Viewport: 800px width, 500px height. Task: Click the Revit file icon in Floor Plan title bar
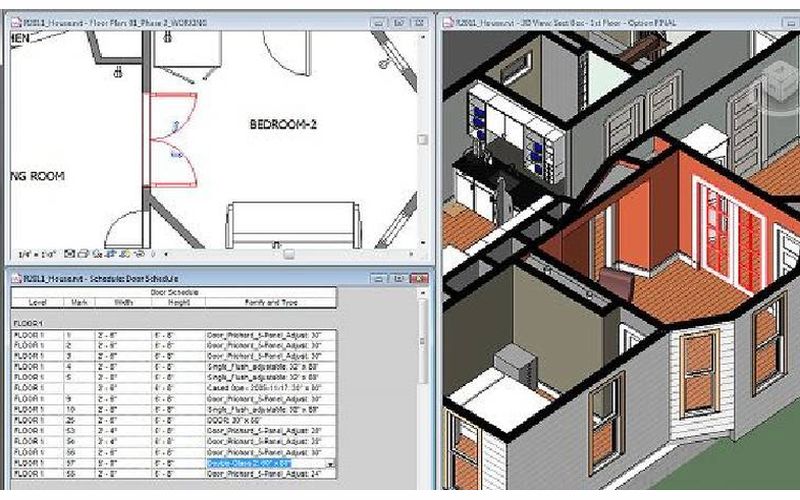pyautogui.click(x=17, y=23)
